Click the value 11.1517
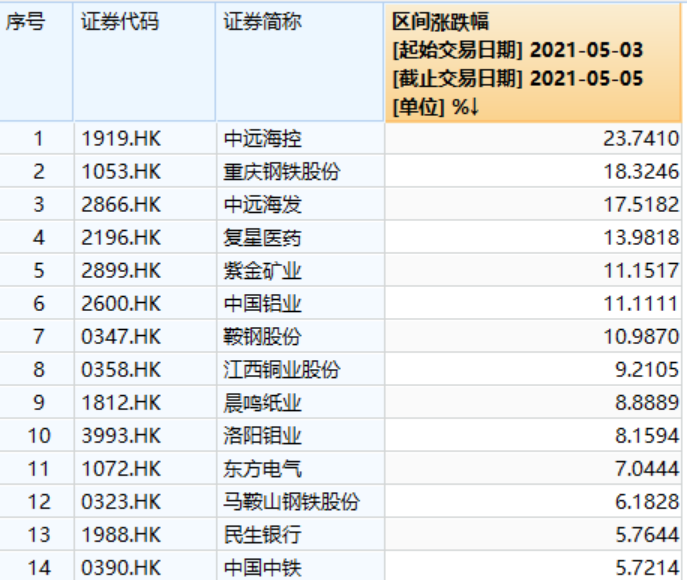This screenshot has width=687, height=580. click(x=641, y=271)
